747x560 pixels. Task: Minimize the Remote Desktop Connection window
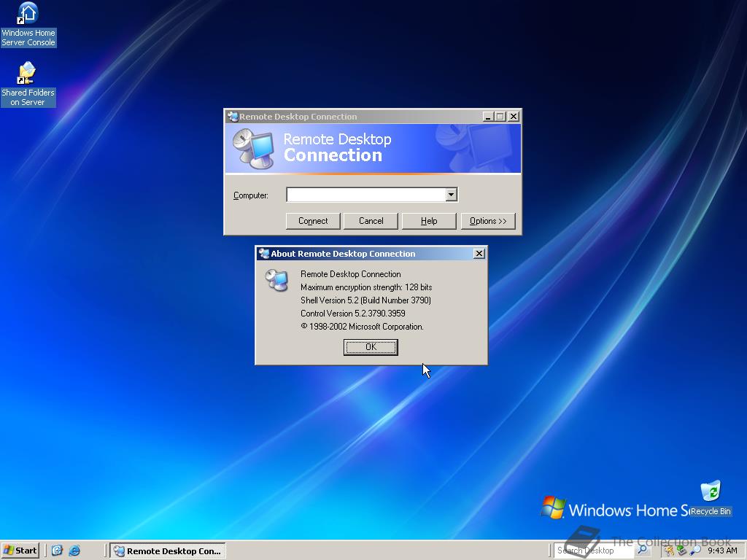click(x=488, y=116)
